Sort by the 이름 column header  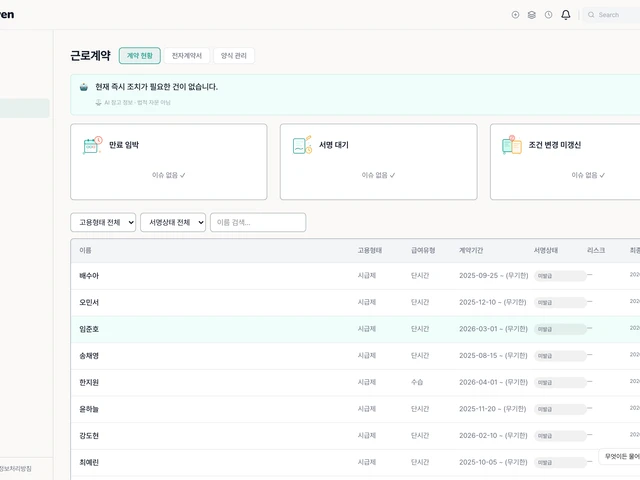click(85, 250)
